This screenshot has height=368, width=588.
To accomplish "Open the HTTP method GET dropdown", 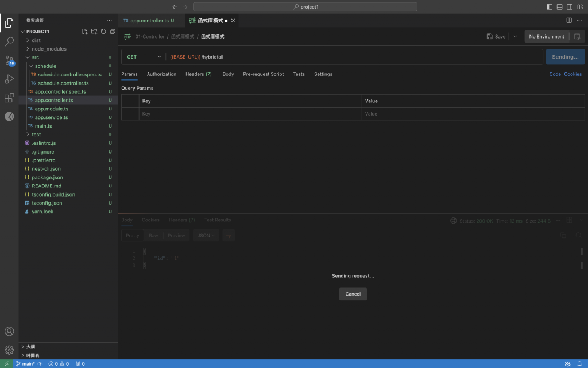I will [x=144, y=57].
